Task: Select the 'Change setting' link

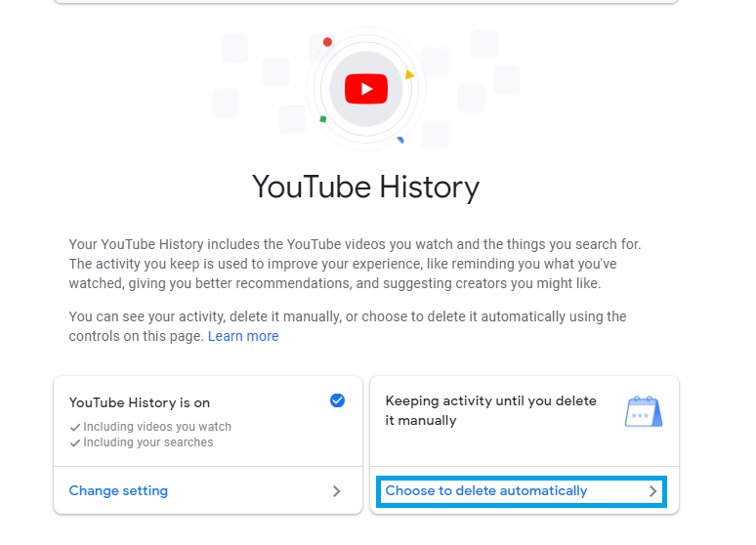Action: 118,491
